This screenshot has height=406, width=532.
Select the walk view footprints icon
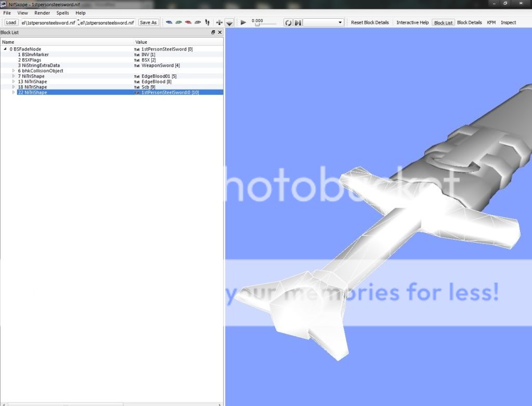[x=207, y=22]
